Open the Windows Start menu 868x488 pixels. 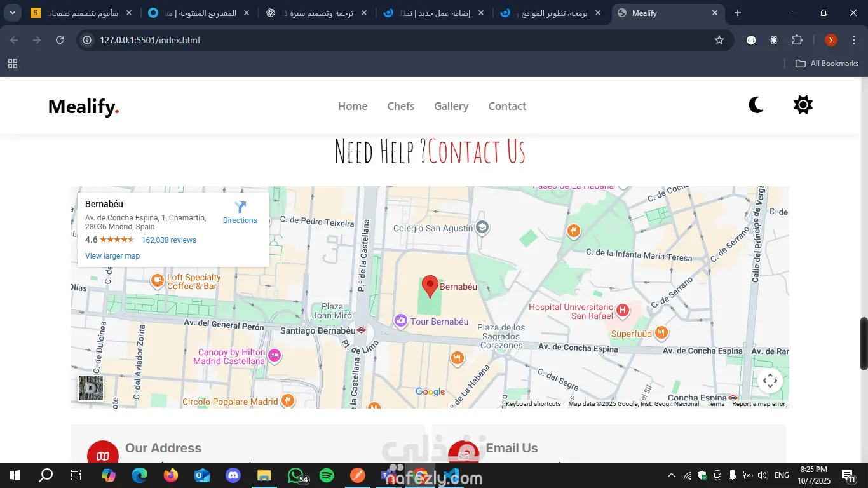[x=15, y=475]
